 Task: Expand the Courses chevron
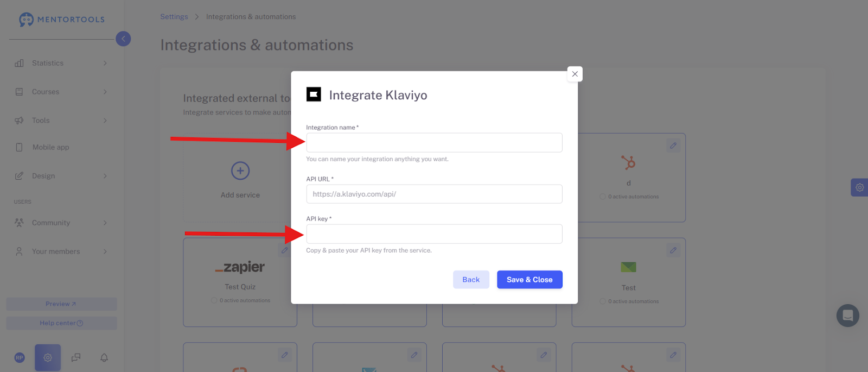coord(105,92)
